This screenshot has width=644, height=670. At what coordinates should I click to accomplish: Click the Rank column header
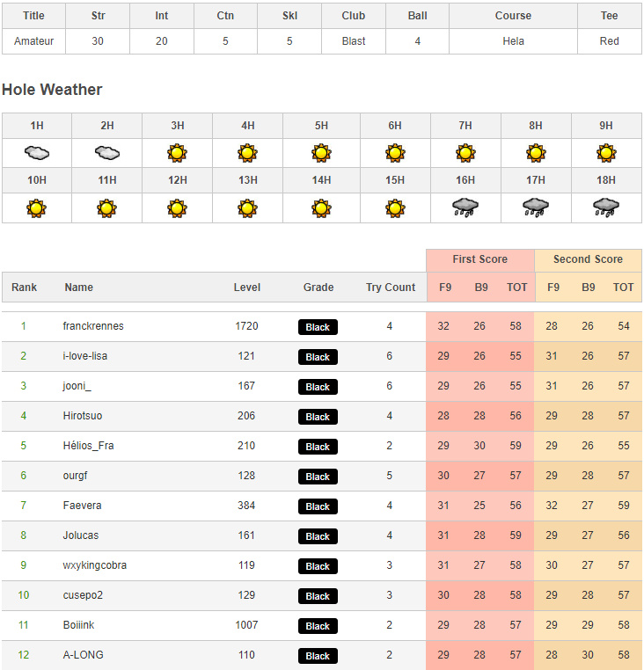coord(25,288)
